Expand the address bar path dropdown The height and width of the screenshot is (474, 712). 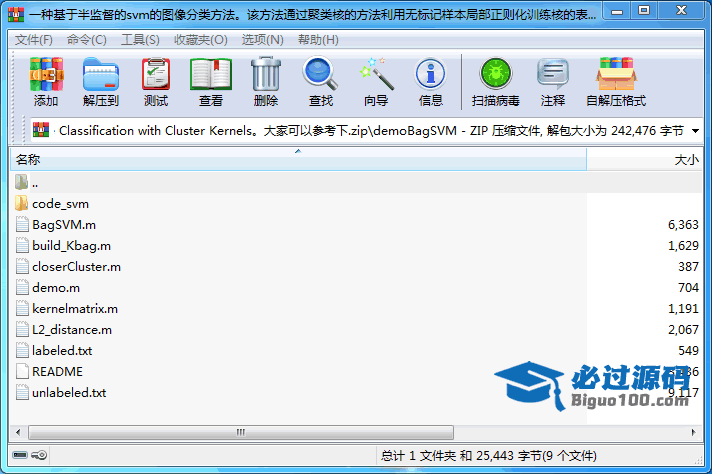pyautogui.click(x=695, y=131)
